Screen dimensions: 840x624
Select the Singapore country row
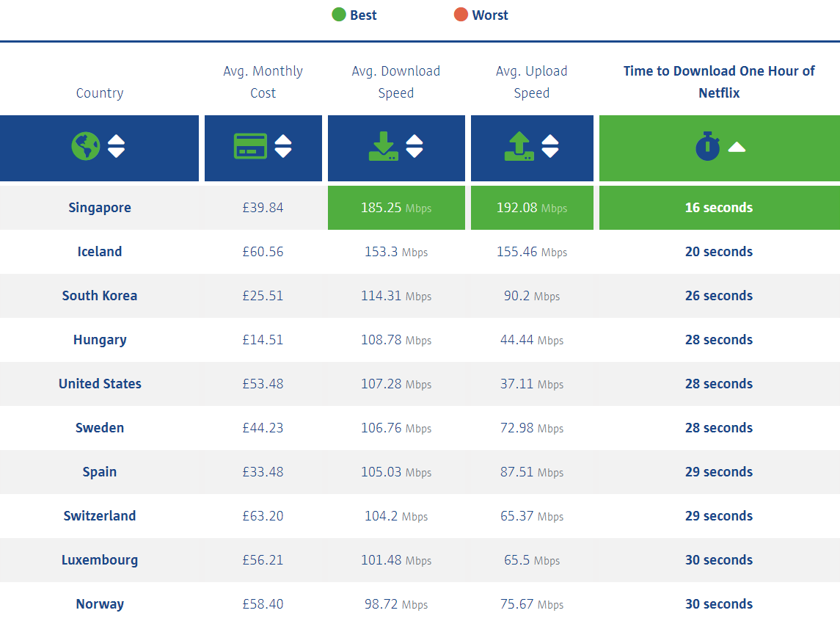100,208
